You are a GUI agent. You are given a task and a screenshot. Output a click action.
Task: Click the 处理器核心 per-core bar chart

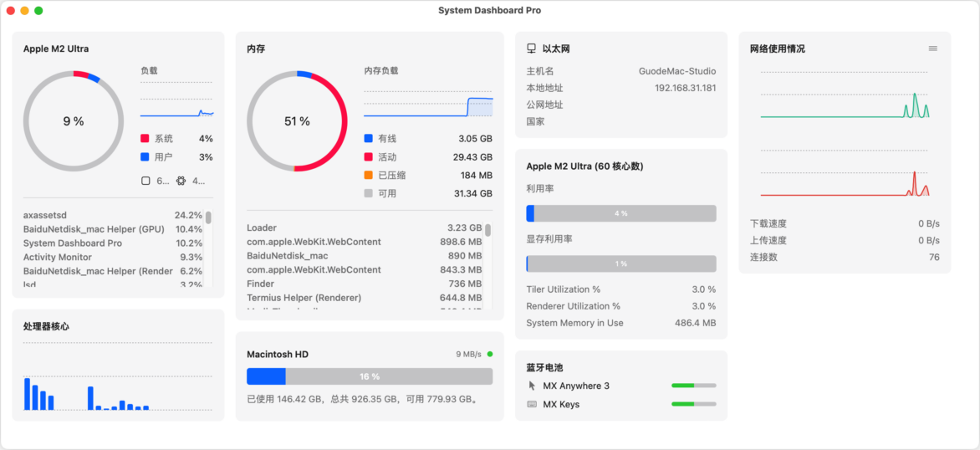(118, 376)
